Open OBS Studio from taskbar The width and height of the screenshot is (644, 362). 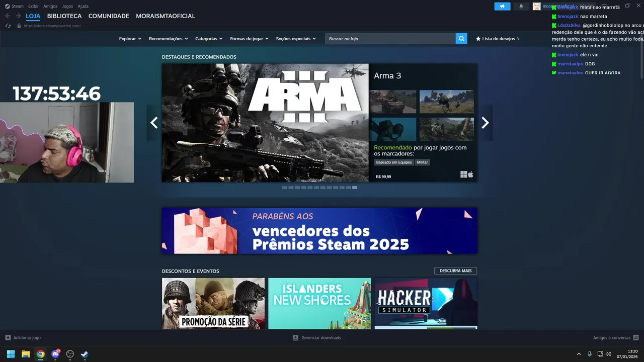tap(70, 354)
